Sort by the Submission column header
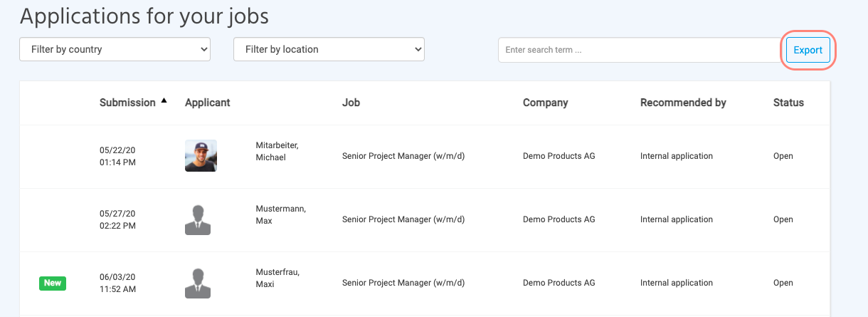This screenshot has width=868, height=317. point(127,103)
